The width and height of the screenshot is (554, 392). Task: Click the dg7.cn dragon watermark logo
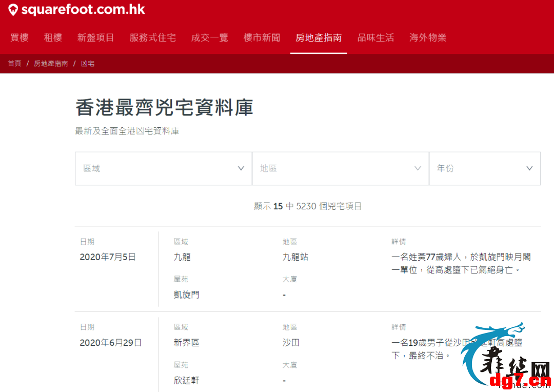tap(506, 356)
